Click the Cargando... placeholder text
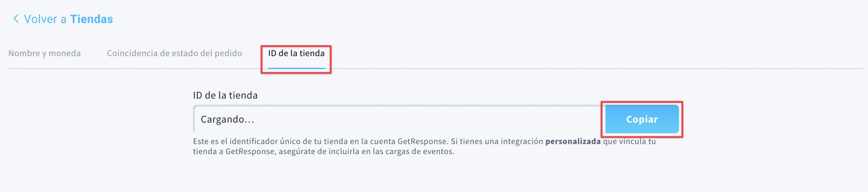The image size is (868, 192). (227, 119)
